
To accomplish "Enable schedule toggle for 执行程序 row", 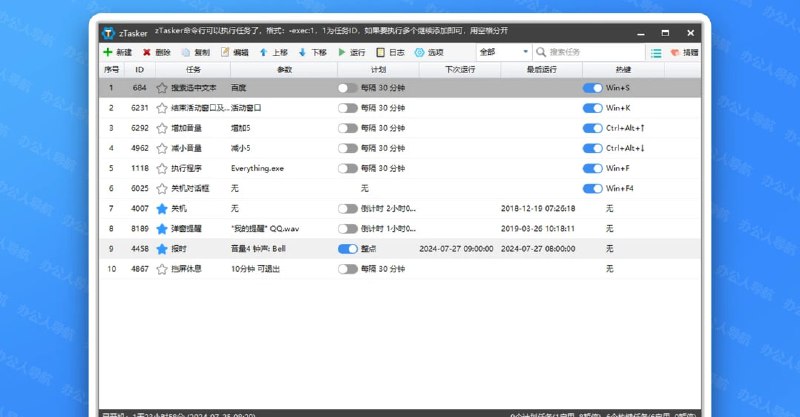I will point(348,168).
